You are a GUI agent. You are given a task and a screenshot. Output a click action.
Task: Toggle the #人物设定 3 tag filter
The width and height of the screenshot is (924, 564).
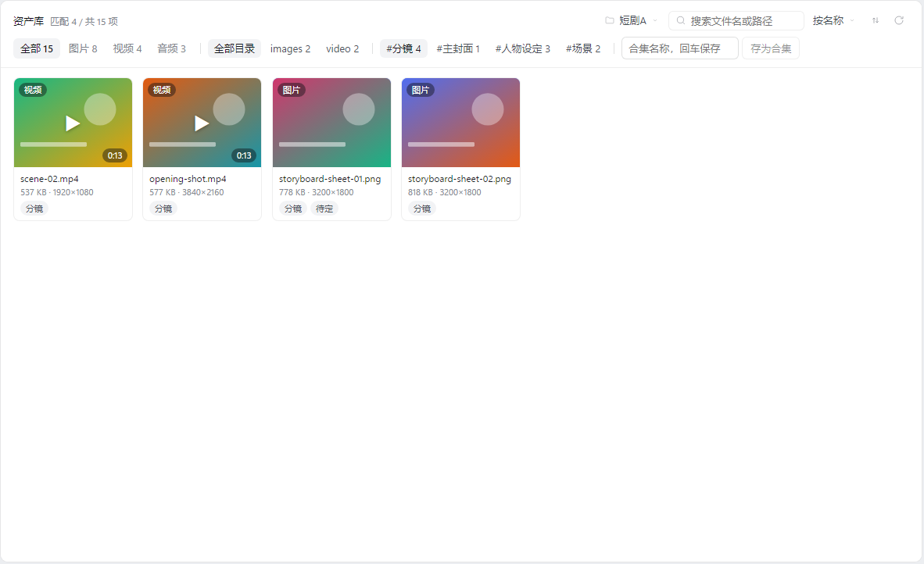pyautogui.click(x=523, y=48)
